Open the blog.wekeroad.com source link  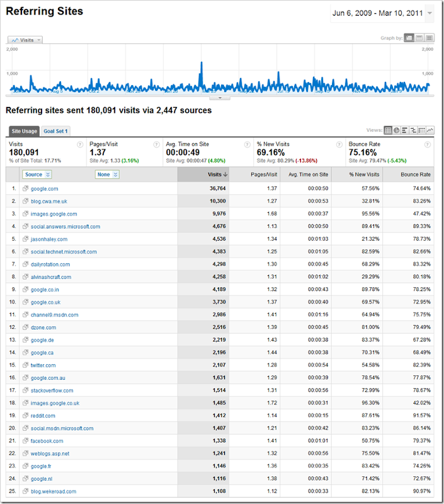pyautogui.click(x=54, y=491)
